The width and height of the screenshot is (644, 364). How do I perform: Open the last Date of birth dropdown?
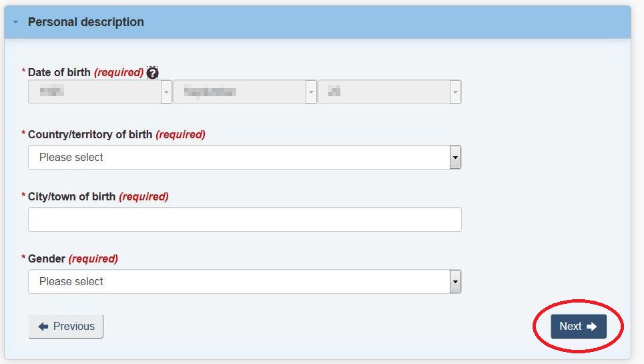coord(389,92)
